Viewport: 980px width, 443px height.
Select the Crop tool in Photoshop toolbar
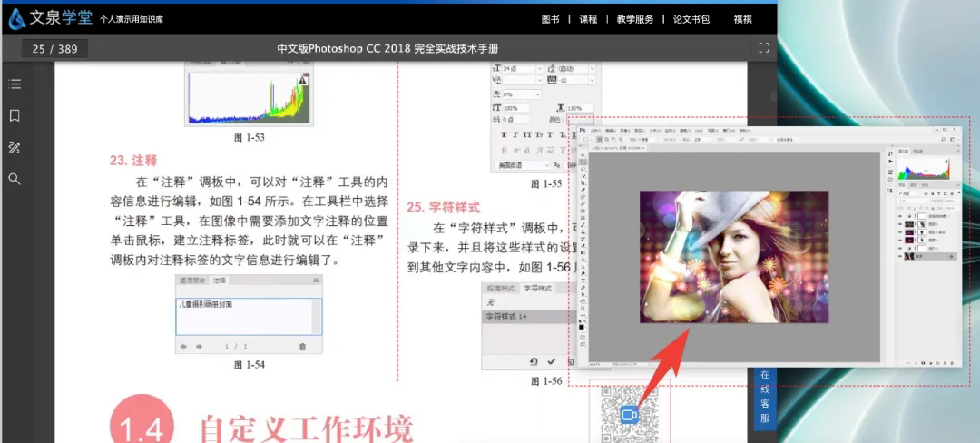[583, 183]
